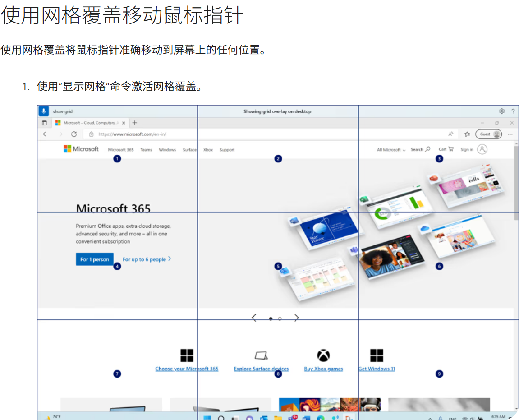The width and height of the screenshot is (519, 420).
Task: Click the Explore Surface devices link
Action: pyautogui.click(x=261, y=369)
